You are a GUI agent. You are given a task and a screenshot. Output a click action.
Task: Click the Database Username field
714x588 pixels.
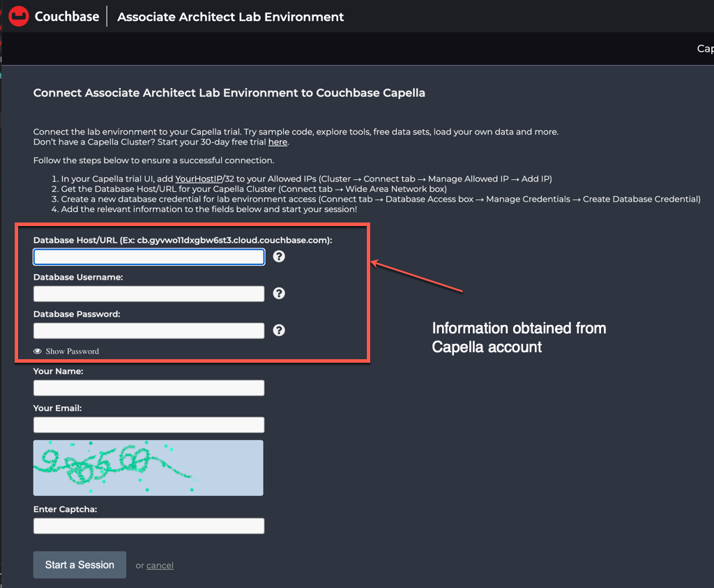pos(149,294)
